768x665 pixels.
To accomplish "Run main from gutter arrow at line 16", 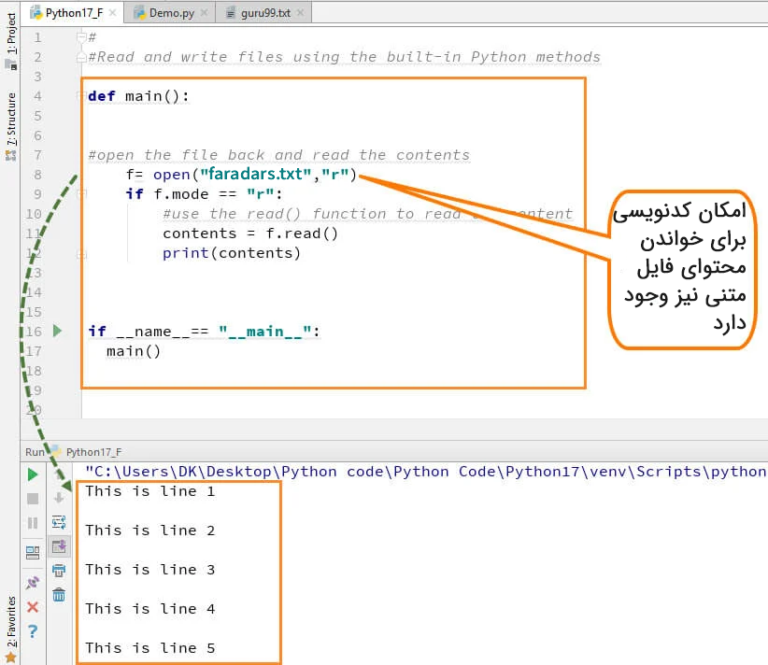I will pos(57,331).
